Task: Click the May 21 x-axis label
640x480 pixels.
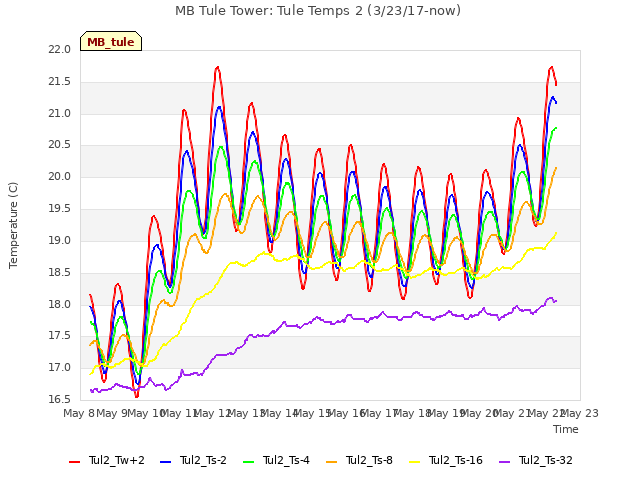Action: [x=513, y=413]
